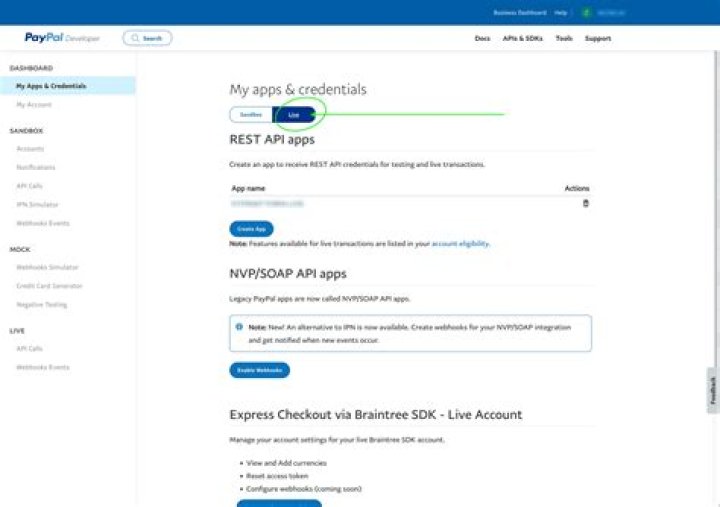This screenshot has width=720, height=507.
Task: Open the Support menu
Action: [598, 39]
